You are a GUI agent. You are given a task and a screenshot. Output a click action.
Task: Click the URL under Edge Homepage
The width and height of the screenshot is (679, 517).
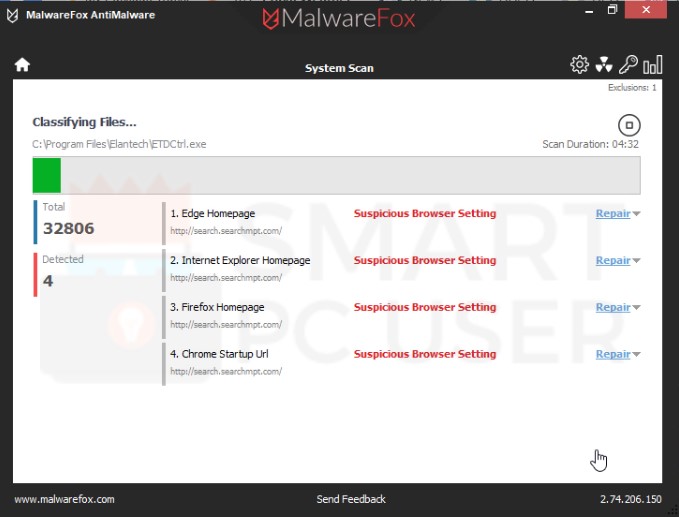[x=226, y=231]
